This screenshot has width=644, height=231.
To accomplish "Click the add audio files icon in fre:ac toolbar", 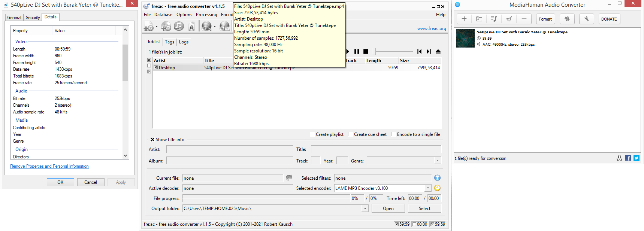I will coord(149,26).
